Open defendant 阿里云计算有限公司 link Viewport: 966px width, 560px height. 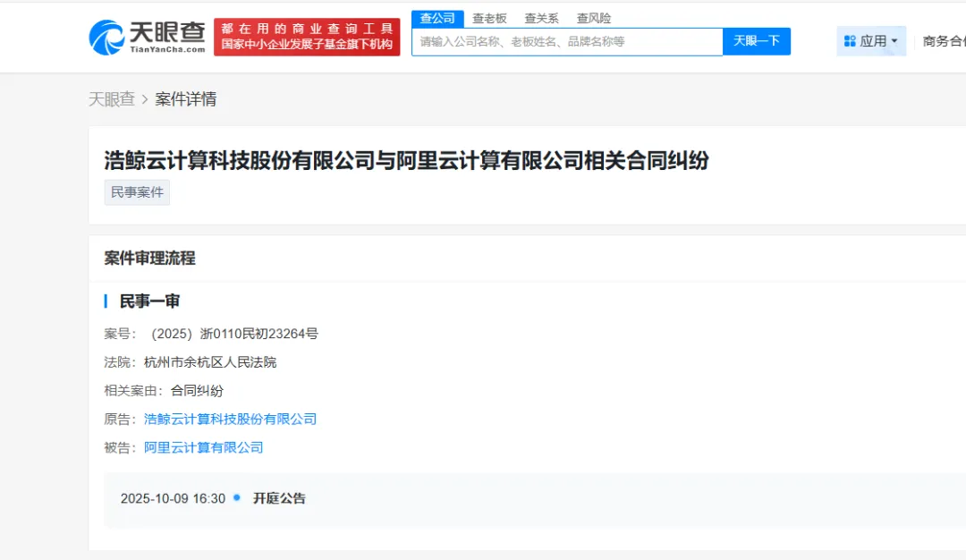pos(203,447)
